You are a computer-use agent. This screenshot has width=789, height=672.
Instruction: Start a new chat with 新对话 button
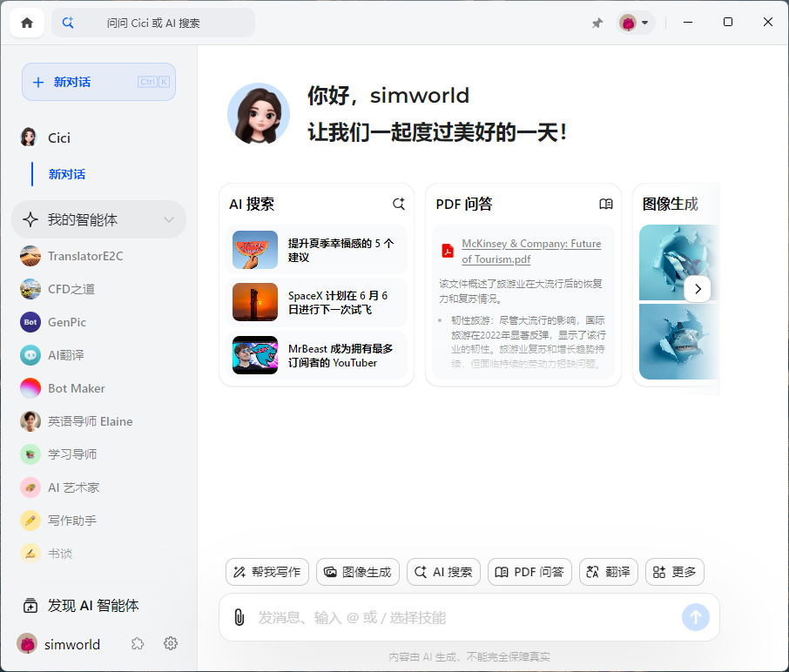(x=98, y=82)
